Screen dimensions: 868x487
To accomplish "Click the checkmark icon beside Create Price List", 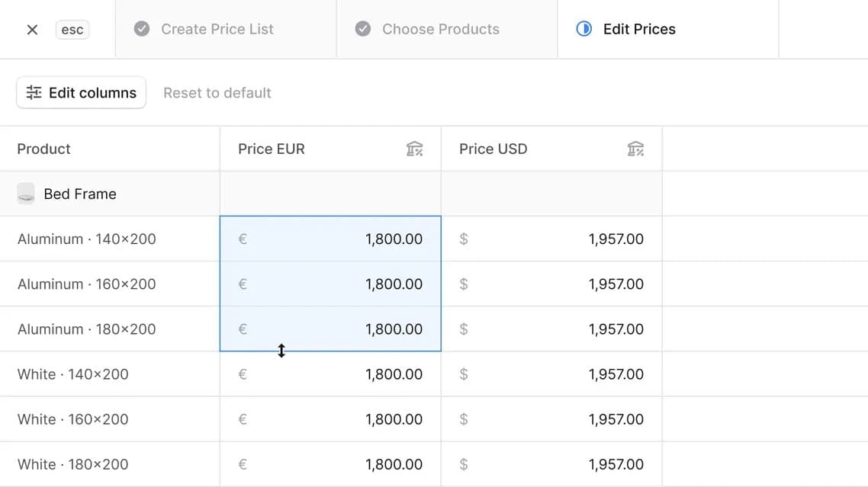I will pyautogui.click(x=141, y=28).
